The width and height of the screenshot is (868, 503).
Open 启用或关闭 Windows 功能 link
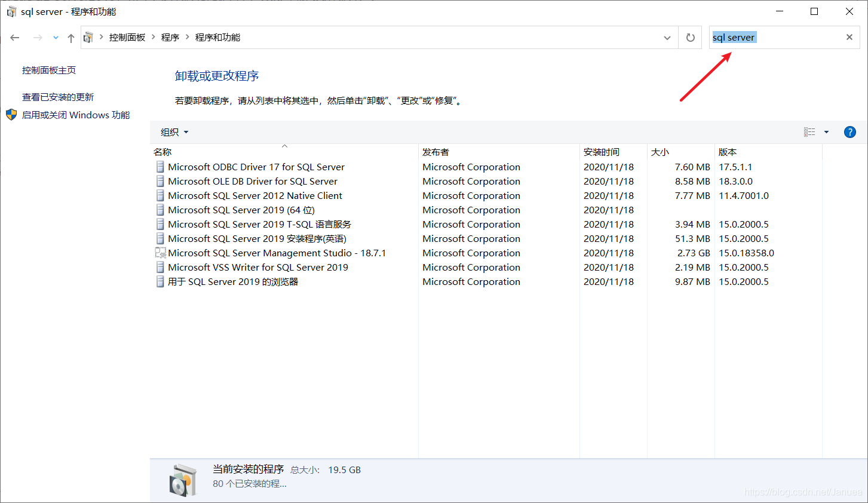point(76,115)
